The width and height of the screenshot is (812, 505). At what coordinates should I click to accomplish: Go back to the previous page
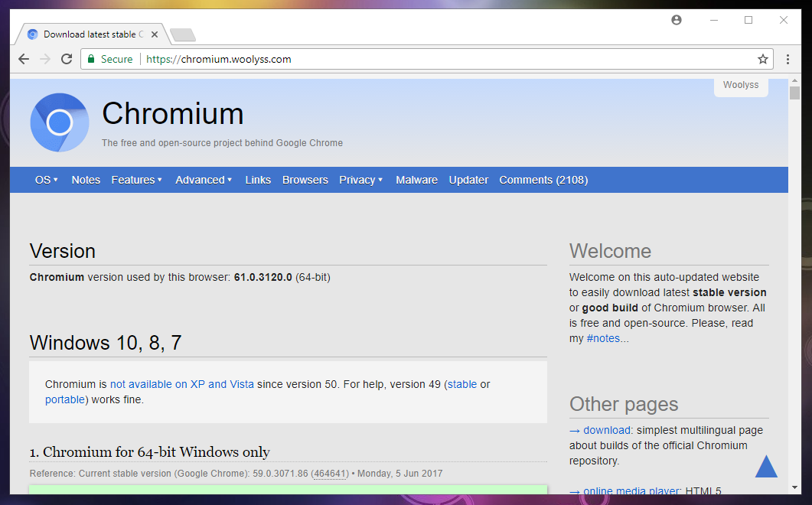click(x=24, y=59)
